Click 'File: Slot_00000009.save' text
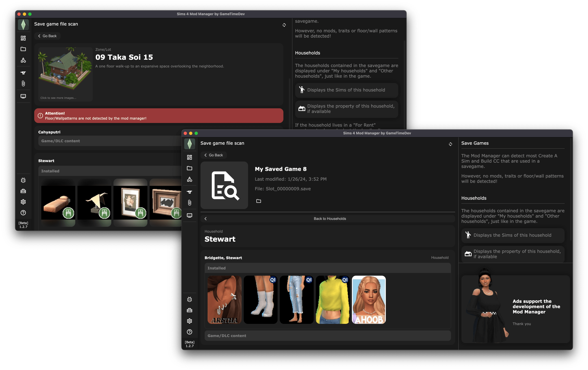The image size is (588, 370). click(283, 189)
